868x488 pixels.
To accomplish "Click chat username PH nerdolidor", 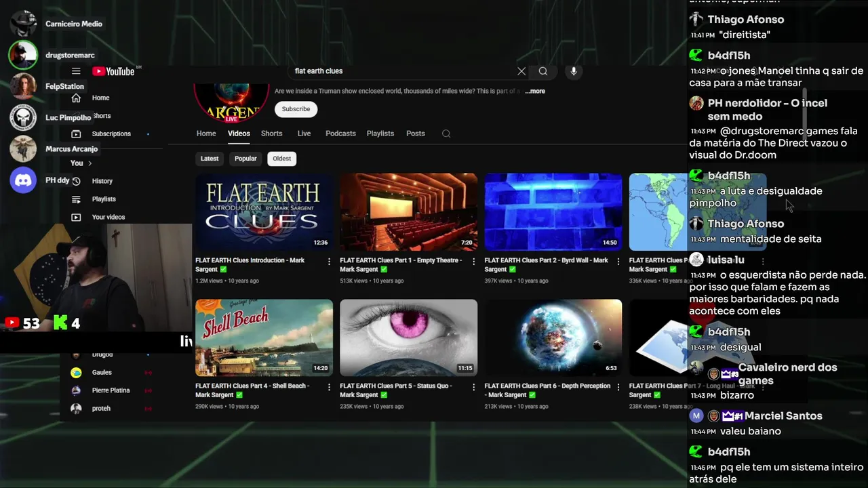I will click(x=768, y=110).
